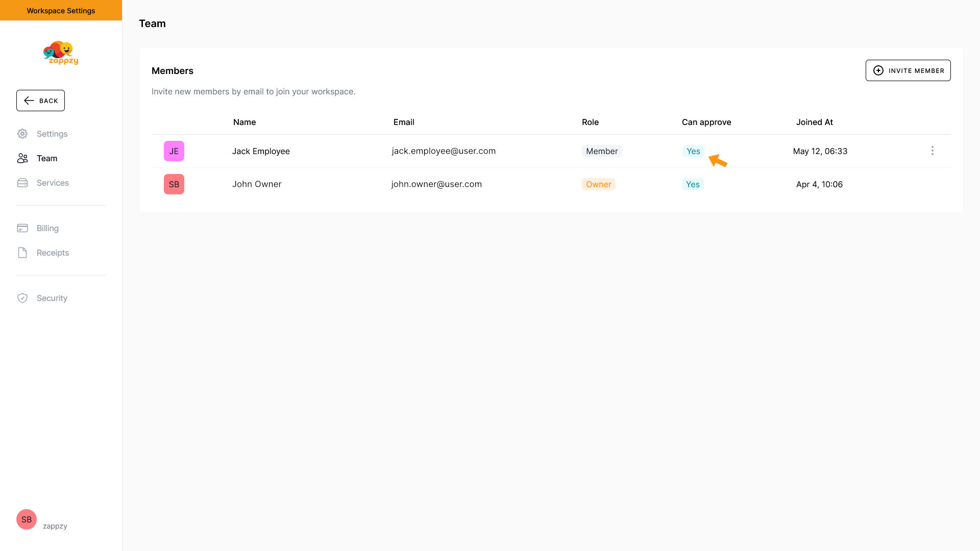
Task: Select the Team menu item
Action: click(47, 158)
